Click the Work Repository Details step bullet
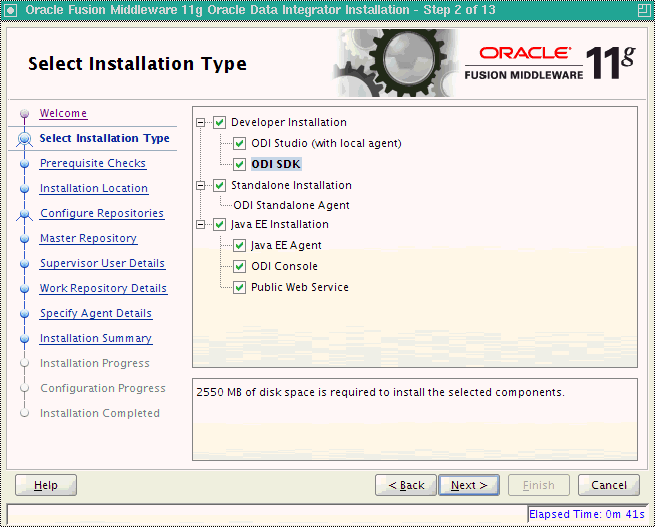655x527 pixels. [25, 289]
